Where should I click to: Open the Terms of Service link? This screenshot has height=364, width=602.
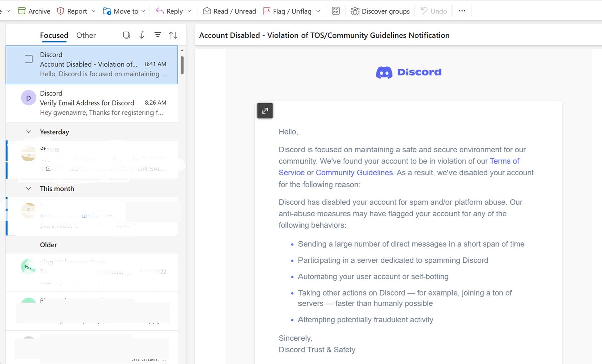click(x=399, y=167)
